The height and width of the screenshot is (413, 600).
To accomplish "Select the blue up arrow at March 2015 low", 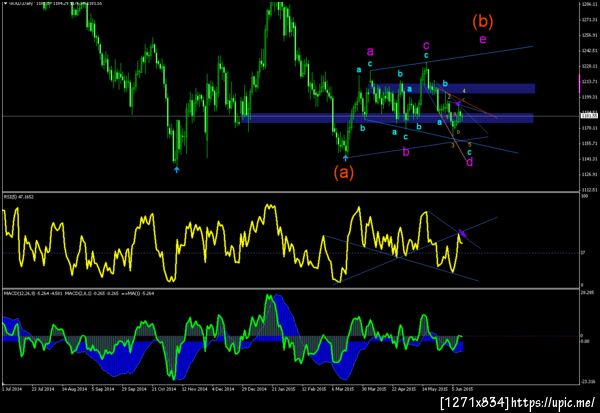I will [x=346, y=157].
